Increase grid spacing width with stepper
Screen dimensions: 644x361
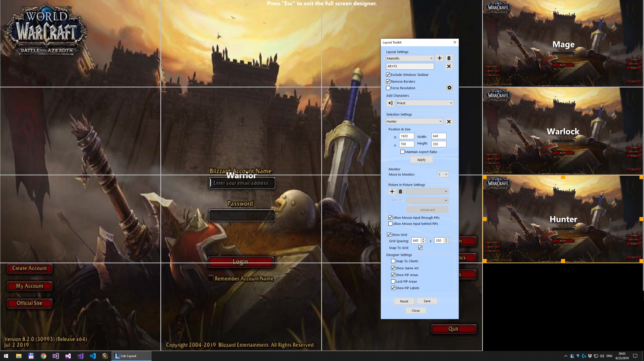pos(423,239)
